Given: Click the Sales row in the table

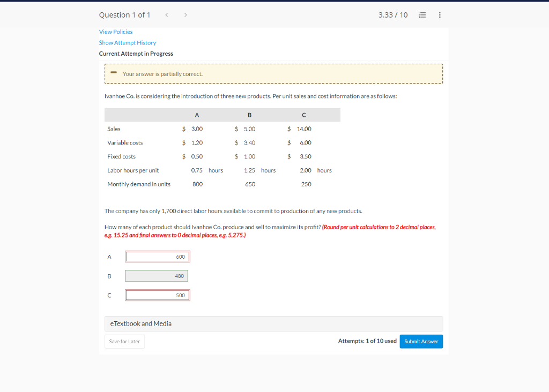Looking at the screenshot, I should click(x=113, y=129).
